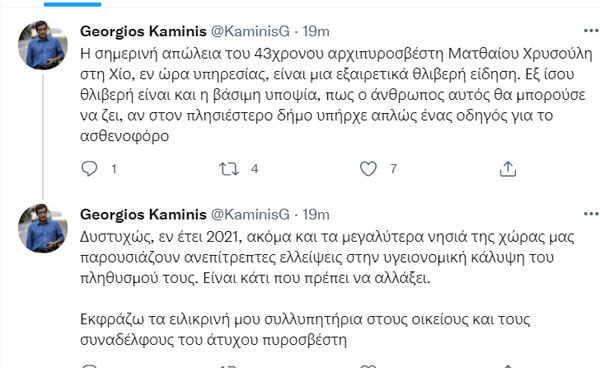Open second tweet's 19m timestamp
The height and width of the screenshot is (368, 600).
click(316, 215)
